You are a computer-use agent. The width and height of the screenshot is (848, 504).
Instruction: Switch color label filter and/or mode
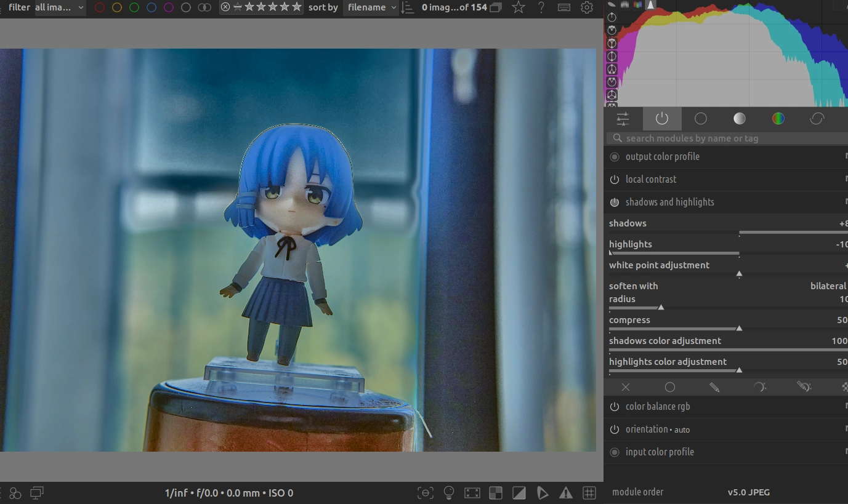[204, 7]
